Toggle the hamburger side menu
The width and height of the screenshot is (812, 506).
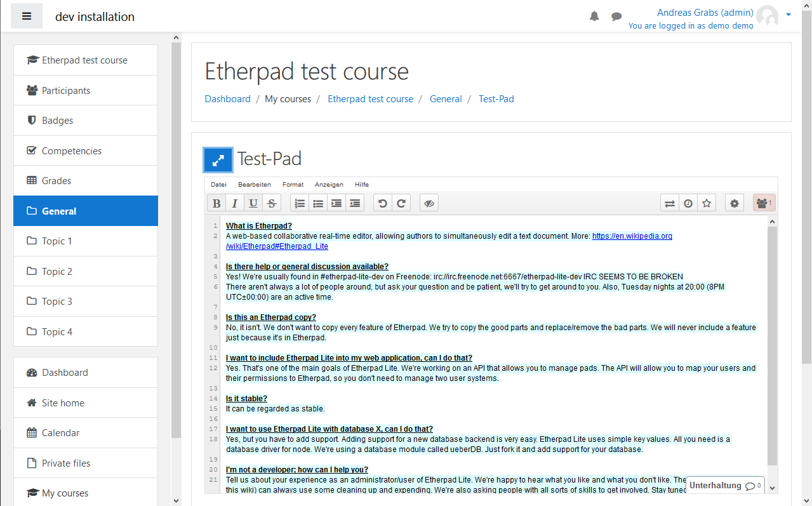point(27,17)
